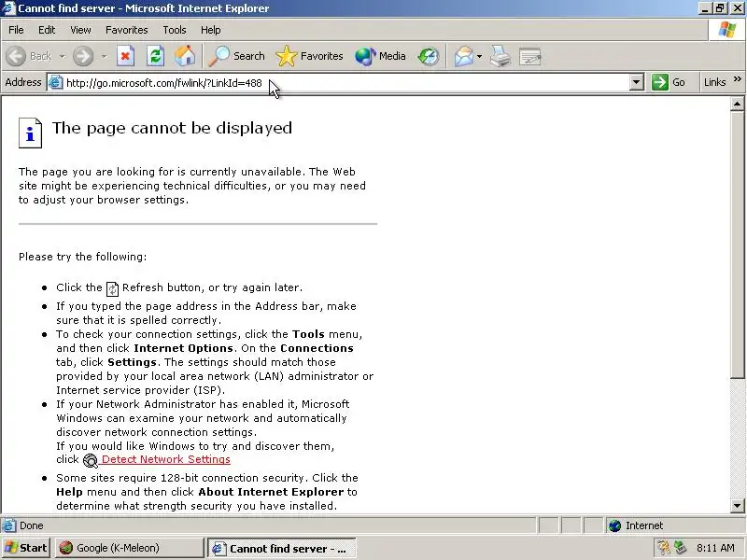Open the Help menu

(211, 30)
